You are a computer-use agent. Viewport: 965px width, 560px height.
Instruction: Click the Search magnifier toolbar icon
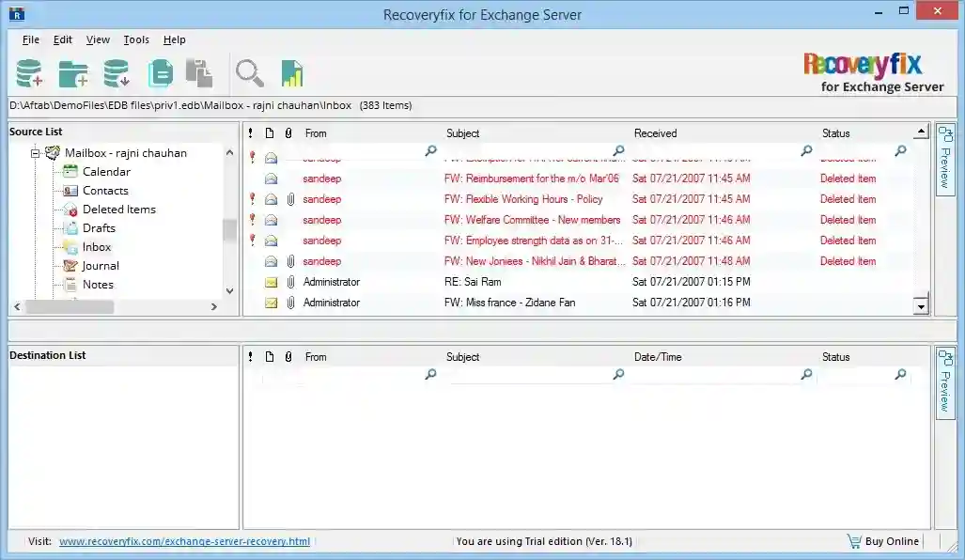[x=249, y=73]
